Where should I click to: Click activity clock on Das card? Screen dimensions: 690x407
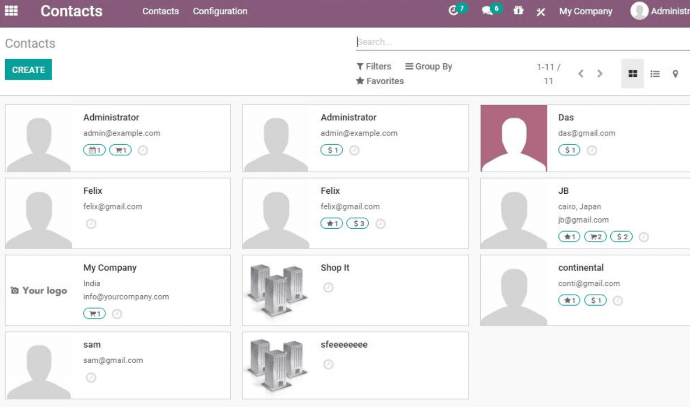click(592, 150)
